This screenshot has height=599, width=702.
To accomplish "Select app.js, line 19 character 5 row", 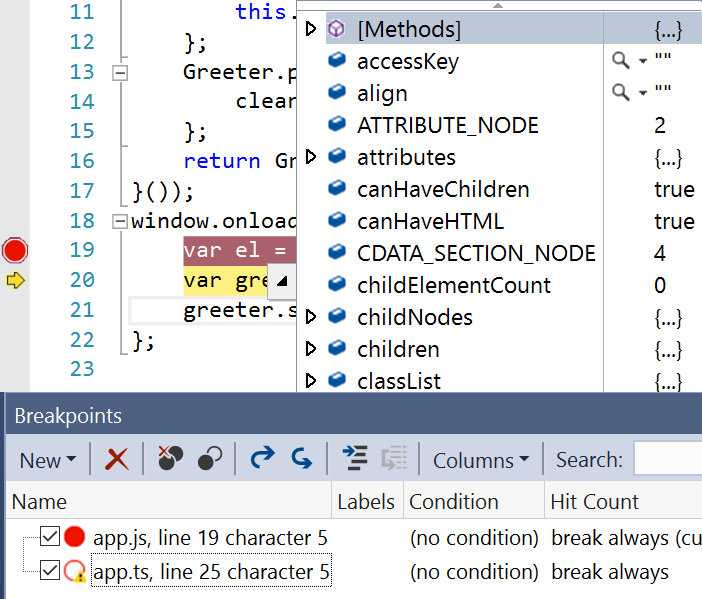I will point(210,537).
